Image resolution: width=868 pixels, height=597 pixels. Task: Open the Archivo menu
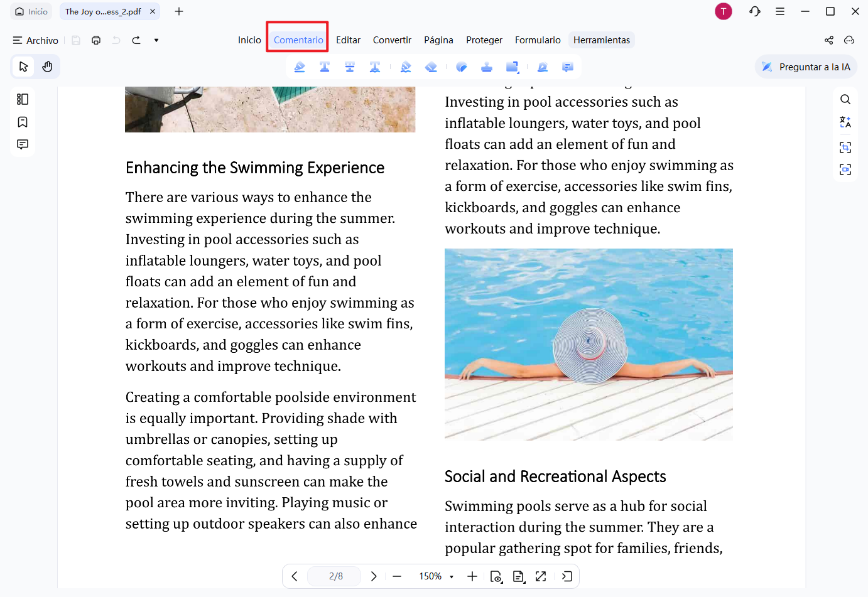click(36, 40)
